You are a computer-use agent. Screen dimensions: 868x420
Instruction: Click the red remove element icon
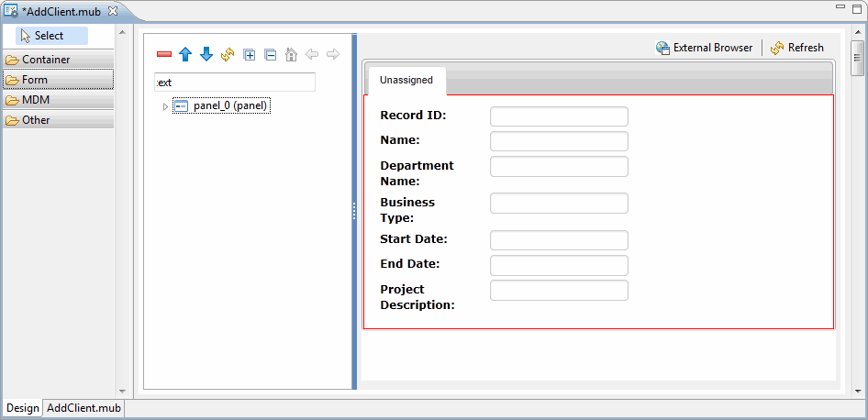coord(164,54)
